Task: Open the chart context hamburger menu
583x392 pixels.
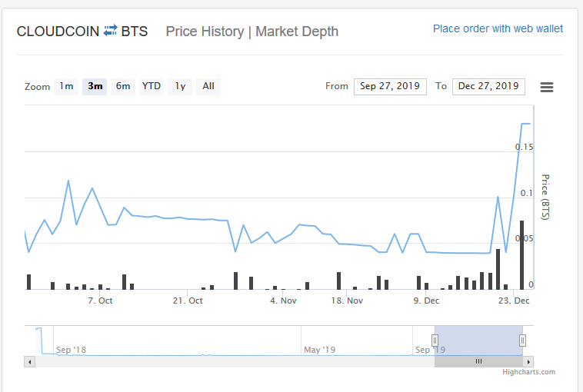Action: tap(547, 87)
